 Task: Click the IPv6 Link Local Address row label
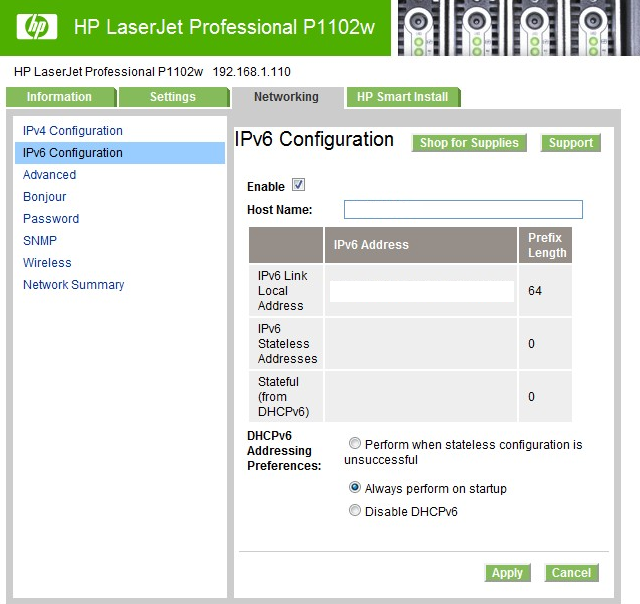point(282,291)
